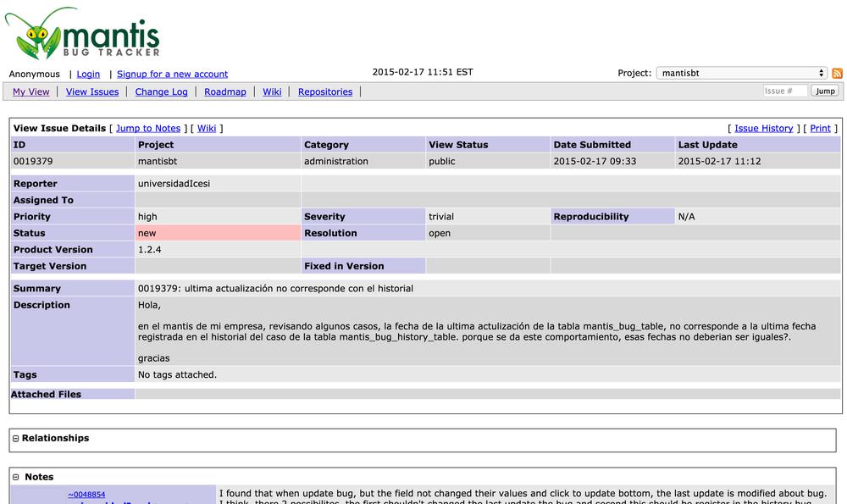Focus the Issue # input field
847x504 pixels.
(x=785, y=91)
